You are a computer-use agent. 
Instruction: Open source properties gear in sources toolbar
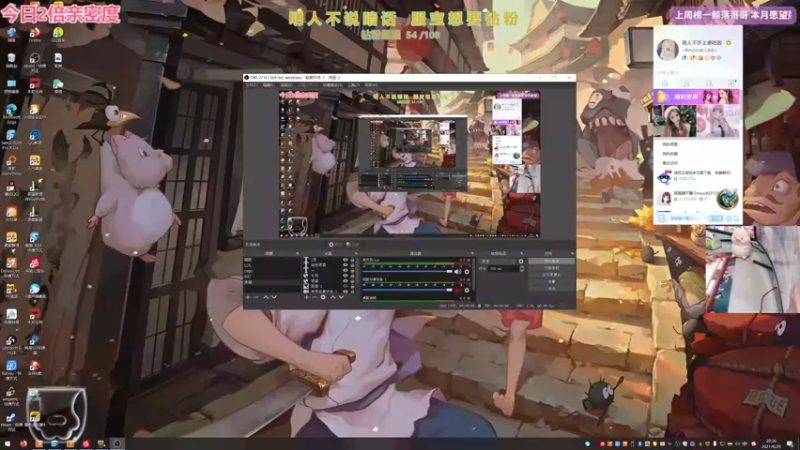click(x=323, y=297)
